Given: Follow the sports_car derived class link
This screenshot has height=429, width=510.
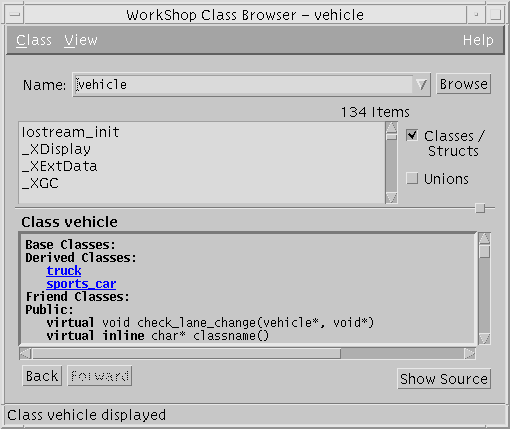Looking at the screenshot, I should click(x=81, y=284).
